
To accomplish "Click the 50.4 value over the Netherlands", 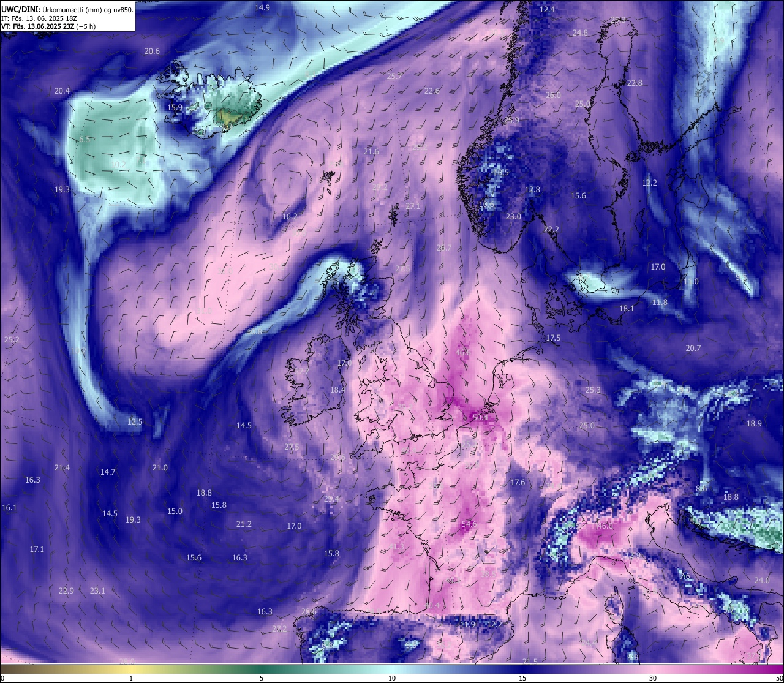I will 480,417.
